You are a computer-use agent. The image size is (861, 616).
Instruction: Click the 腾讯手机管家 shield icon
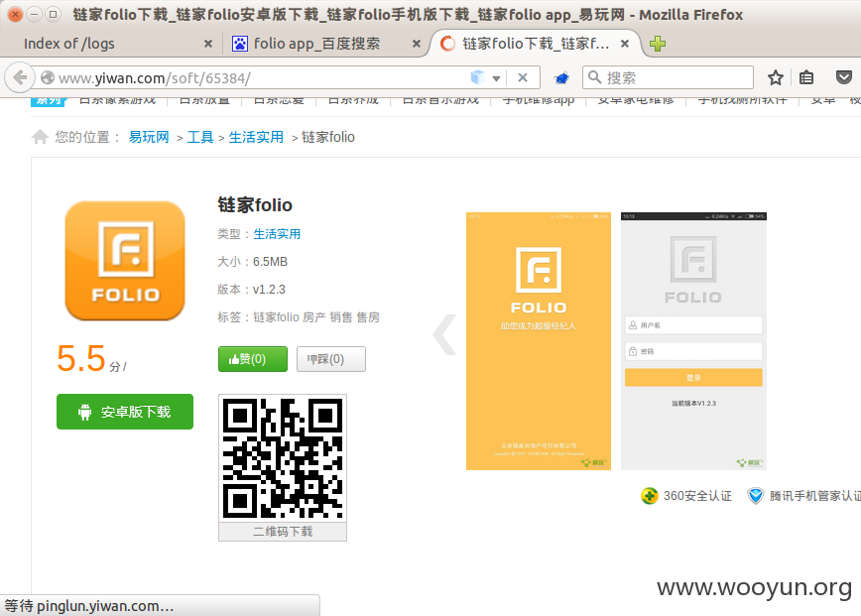[x=756, y=496]
